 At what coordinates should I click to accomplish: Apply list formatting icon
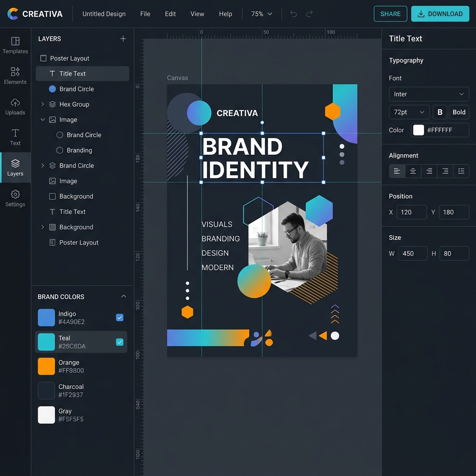461,171
